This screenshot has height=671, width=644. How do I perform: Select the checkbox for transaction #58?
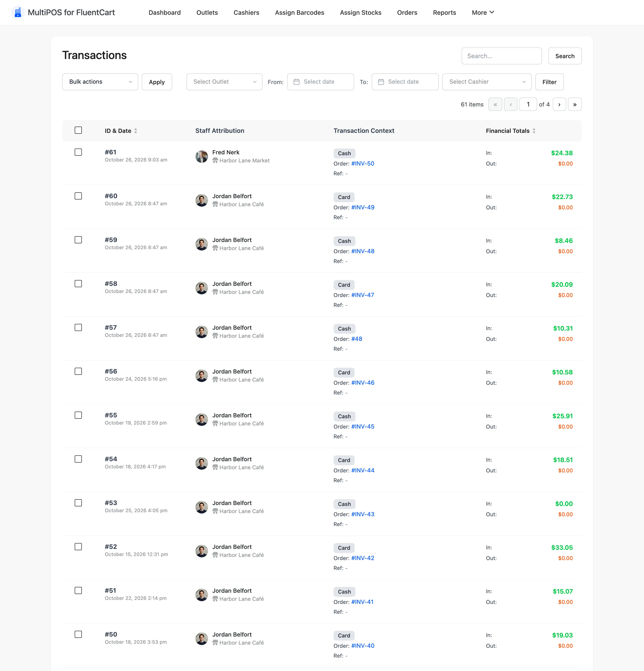click(x=78, y=283)
